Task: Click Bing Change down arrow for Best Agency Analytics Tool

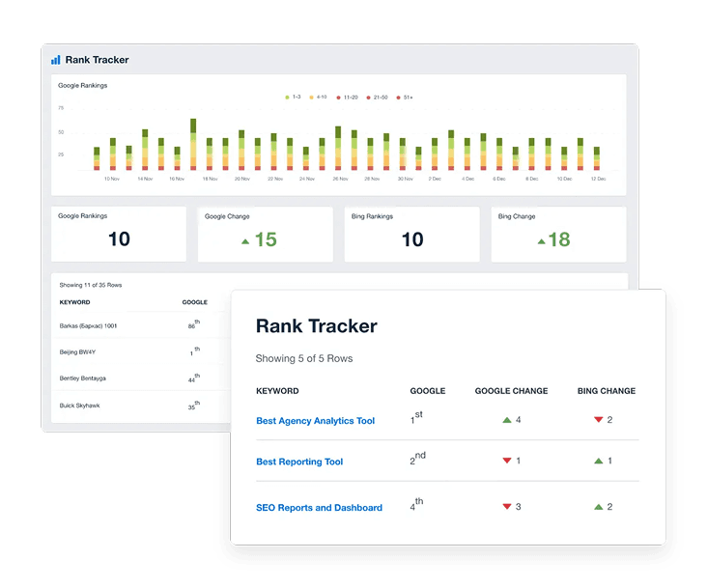Action: [598, 420]
